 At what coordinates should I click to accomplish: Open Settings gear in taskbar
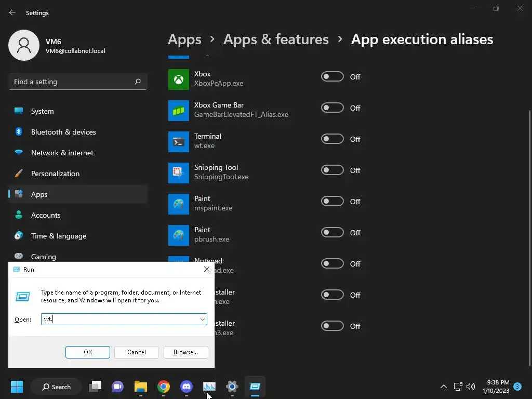pos(232,387)
